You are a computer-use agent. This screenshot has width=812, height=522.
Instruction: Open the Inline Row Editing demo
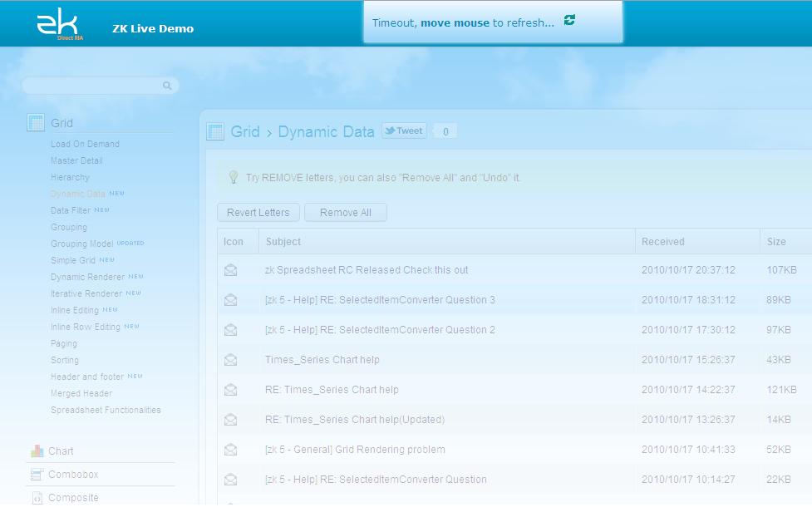[x=86, y=327]
